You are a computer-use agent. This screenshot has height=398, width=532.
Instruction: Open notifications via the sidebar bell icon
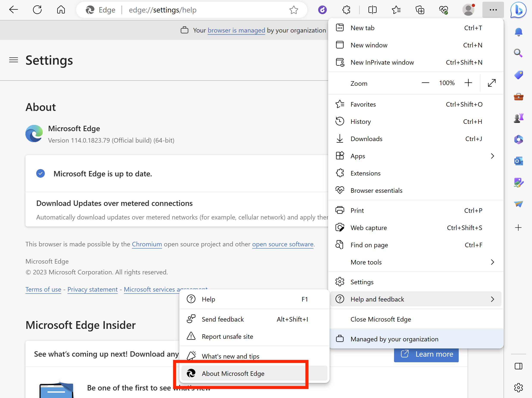(518, 32)
